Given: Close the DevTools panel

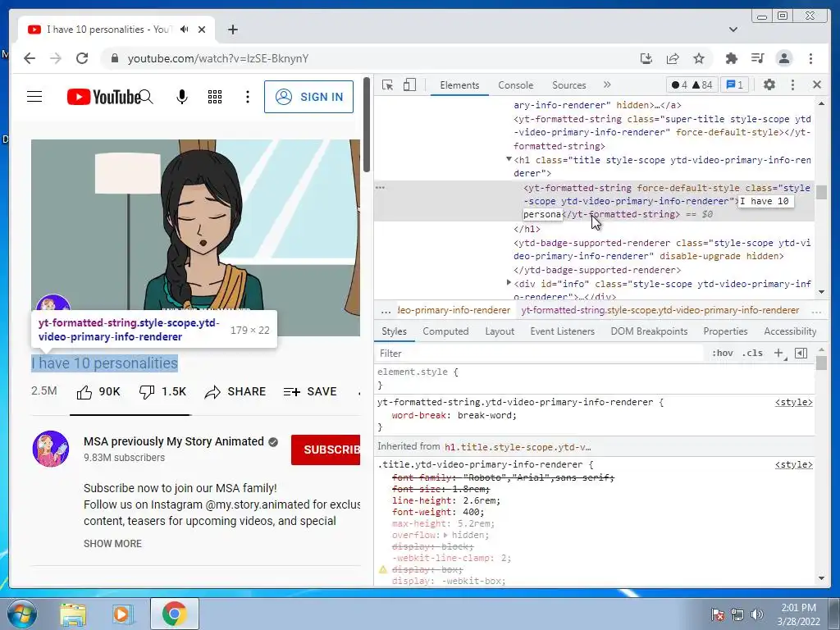Looking at the screenshot, I should point(817,84).
